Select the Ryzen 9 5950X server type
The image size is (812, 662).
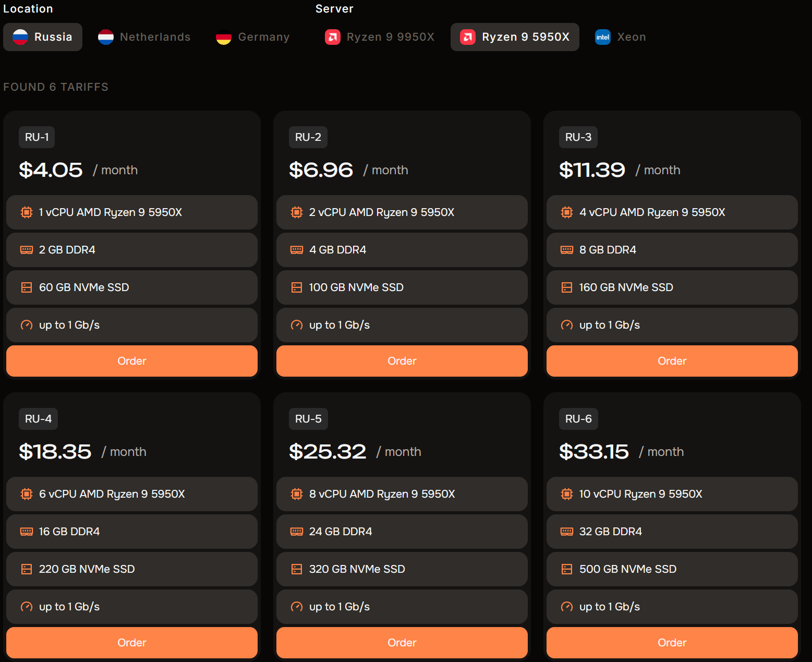[515, 37]
